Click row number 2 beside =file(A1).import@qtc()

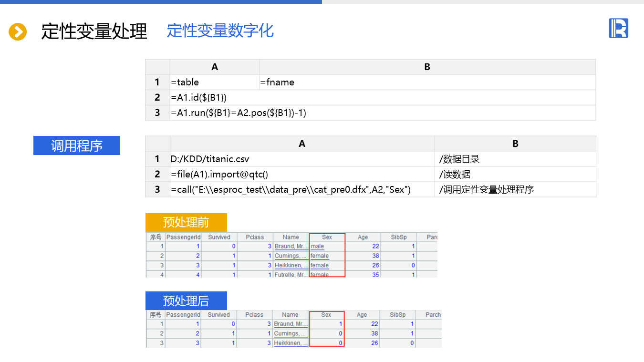pos(157,174)
